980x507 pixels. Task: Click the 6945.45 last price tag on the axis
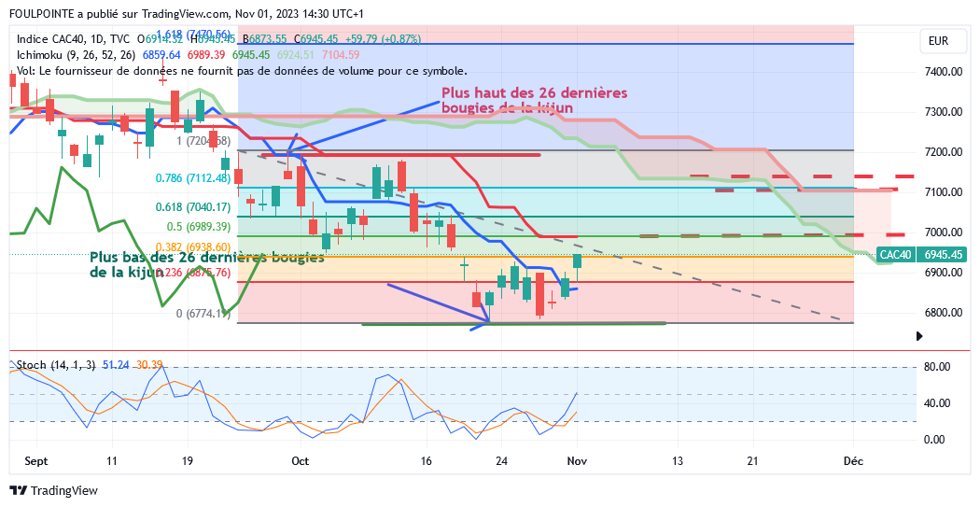941,255
